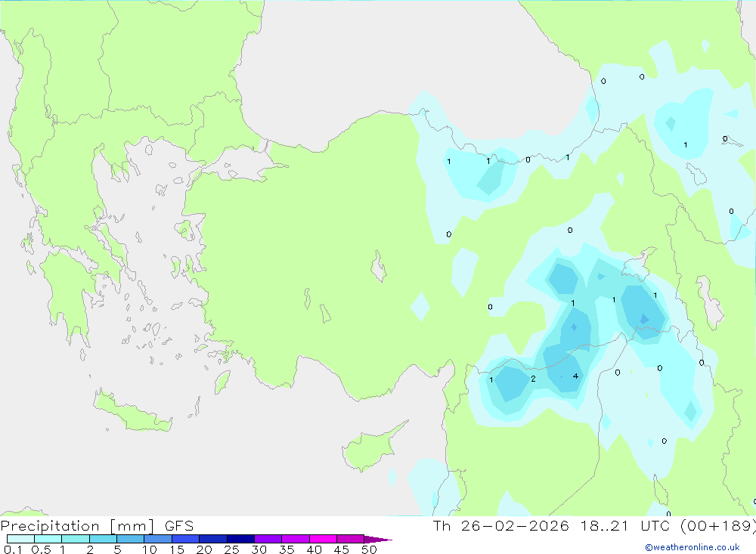Viewport: 756px width, 554px height.
Task: Click the legend label '35'
Action: (287, 549)
